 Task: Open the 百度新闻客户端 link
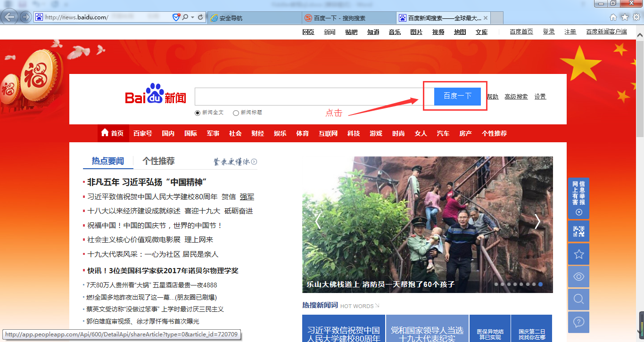[x=606, y=32]
